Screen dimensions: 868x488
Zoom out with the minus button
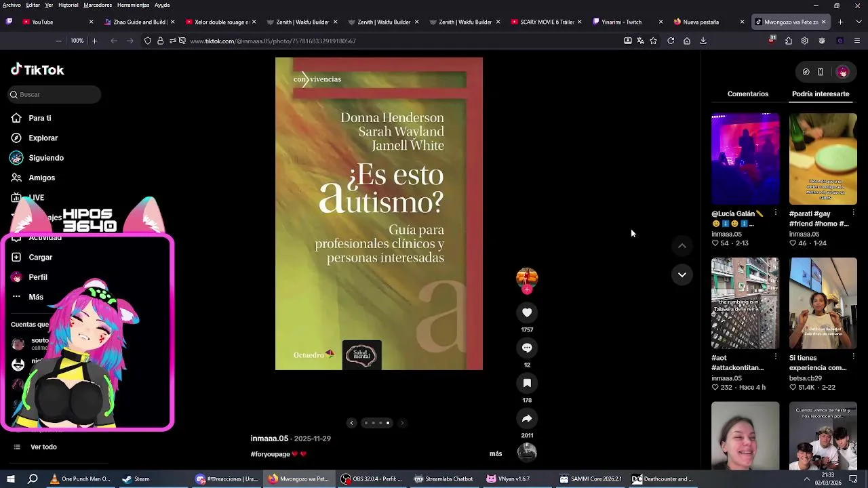pos(59,41)
